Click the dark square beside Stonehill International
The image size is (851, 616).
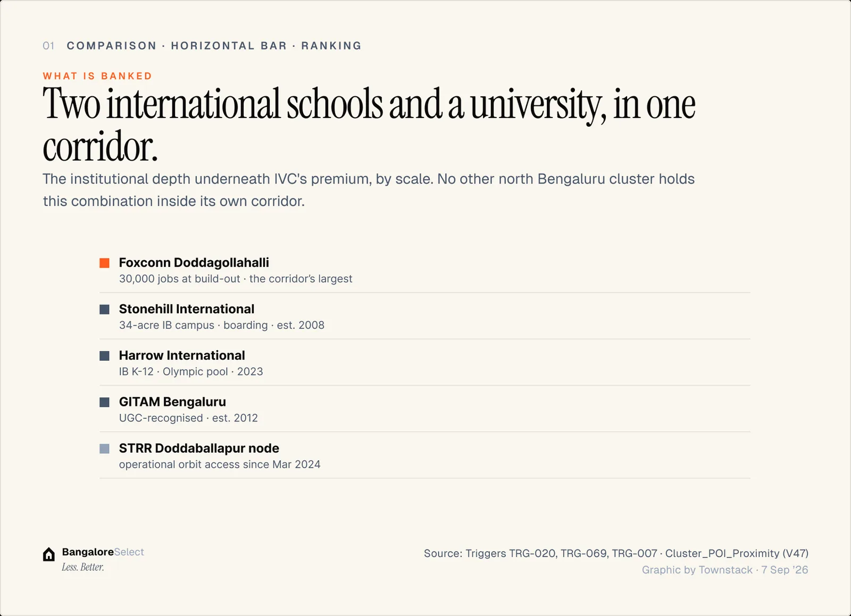[105, 310]
